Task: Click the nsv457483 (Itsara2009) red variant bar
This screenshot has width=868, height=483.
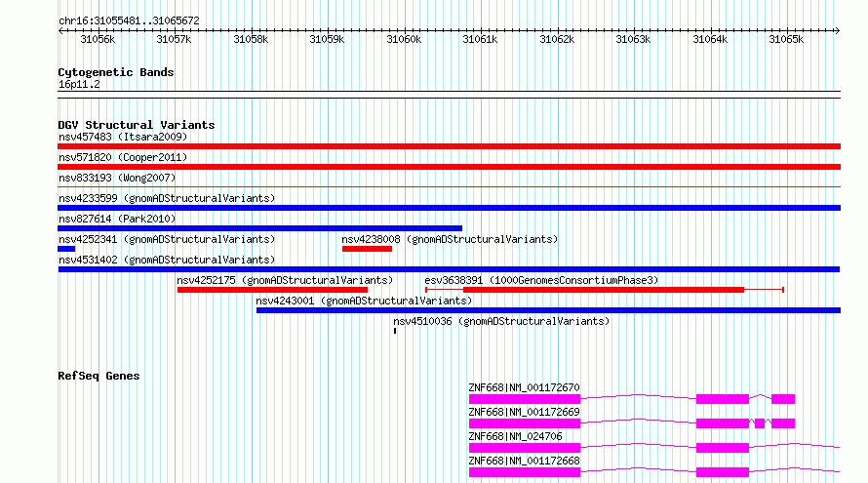Action: click(x=449, y=146)
